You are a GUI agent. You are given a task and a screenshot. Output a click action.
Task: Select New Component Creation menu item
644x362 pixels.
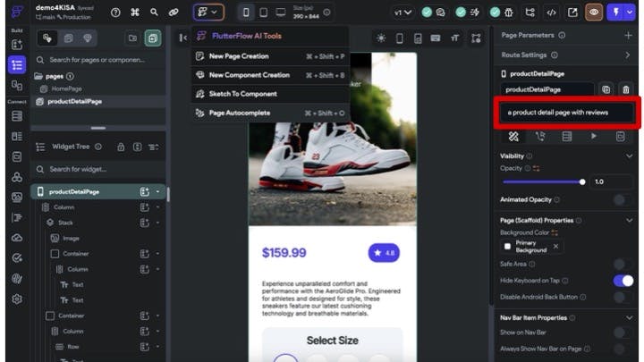270,75
